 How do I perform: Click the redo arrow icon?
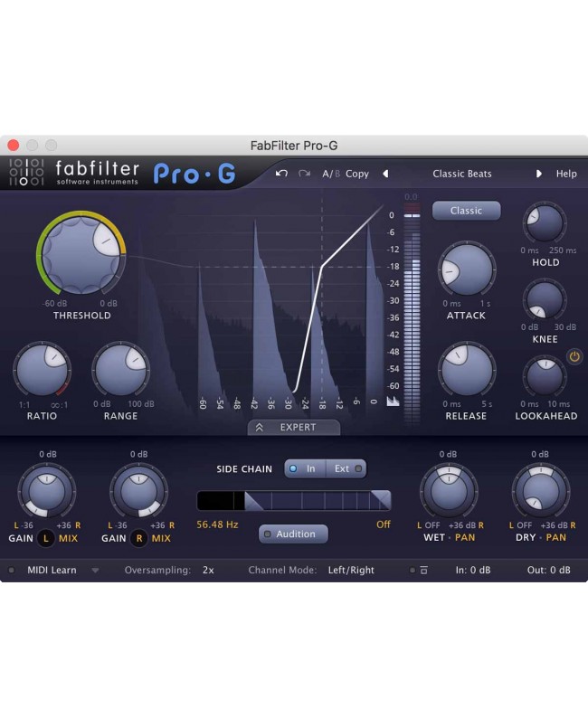[304, 174]
